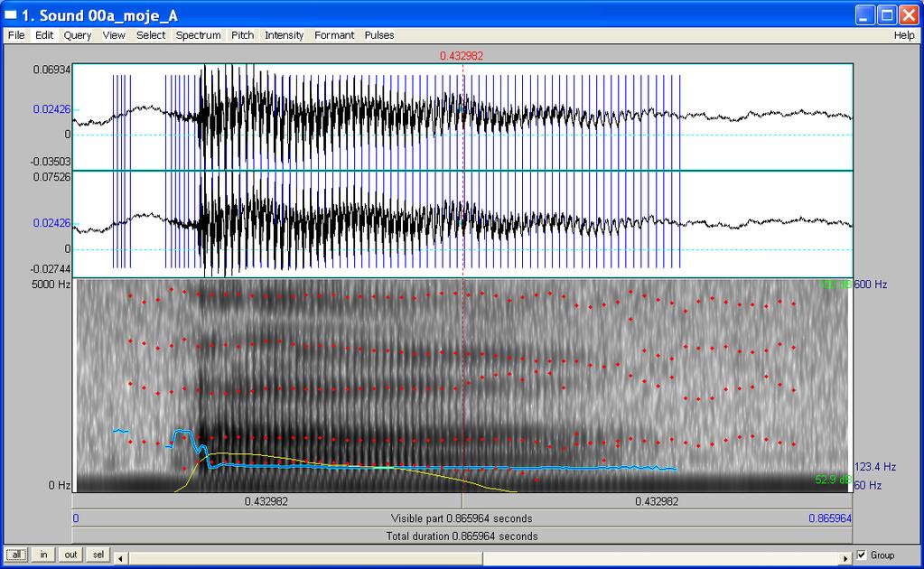Click the right 0.432982 playback segment
This screenshot has width=924, height=569.
[657, 501]
